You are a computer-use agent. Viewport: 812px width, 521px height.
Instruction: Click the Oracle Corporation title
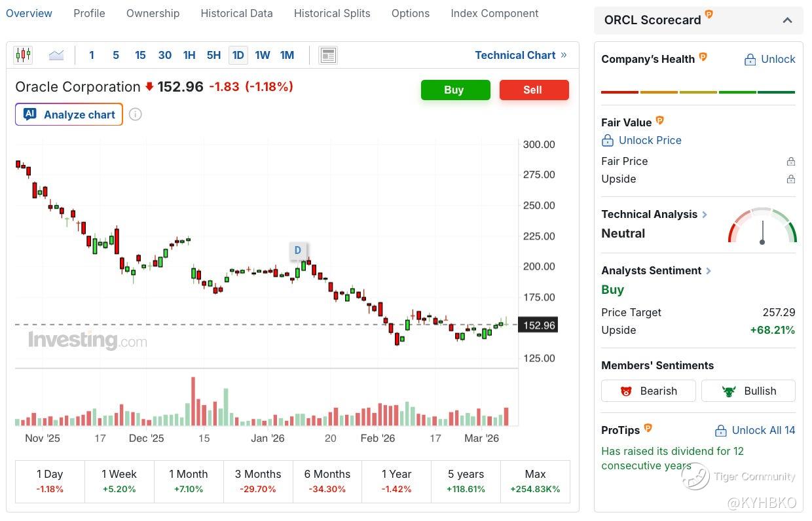77,86
